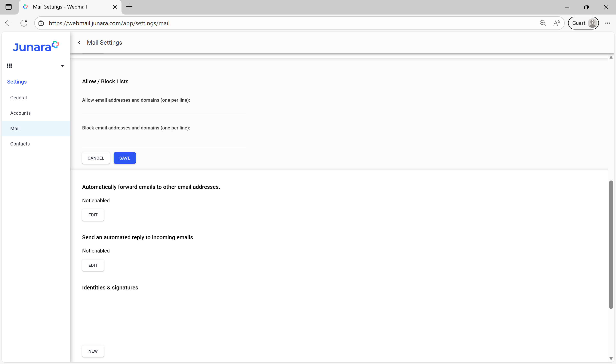Screen dimensions: 616x364
Task: Open the zoom magnifier in address bar
Action: click(543, 23)
